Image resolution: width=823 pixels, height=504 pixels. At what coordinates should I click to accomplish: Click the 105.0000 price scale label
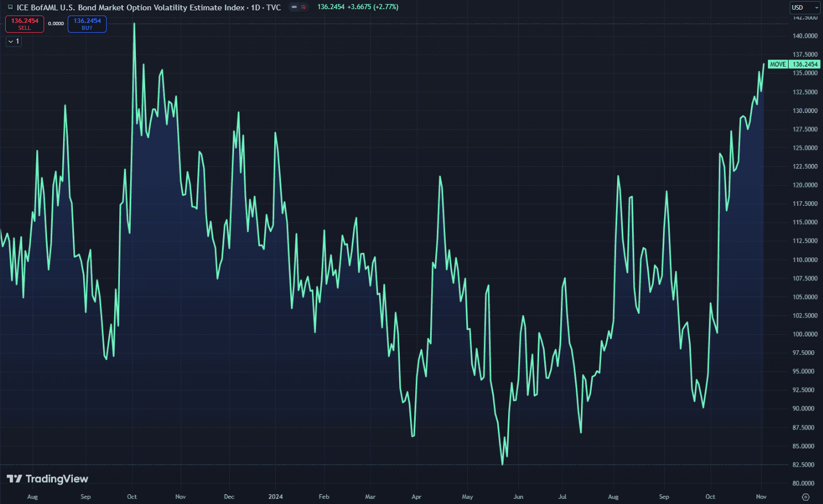pos(805,297)
